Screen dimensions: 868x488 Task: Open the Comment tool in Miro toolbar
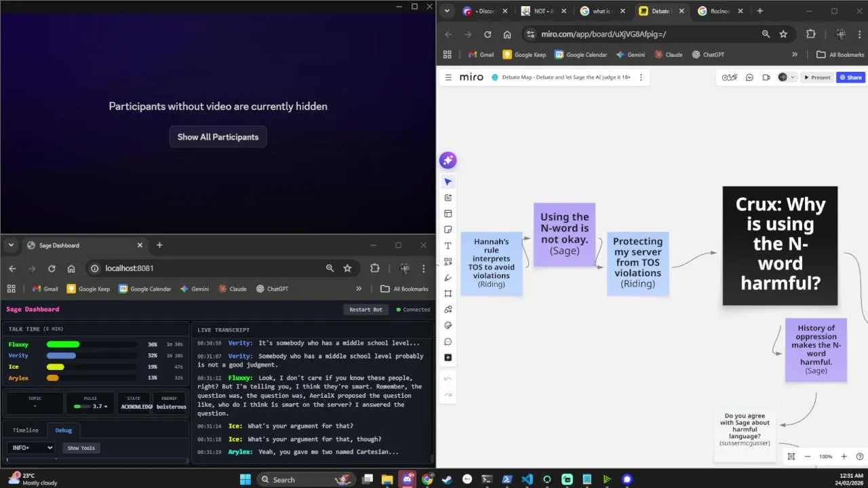(x=448, y=342)
